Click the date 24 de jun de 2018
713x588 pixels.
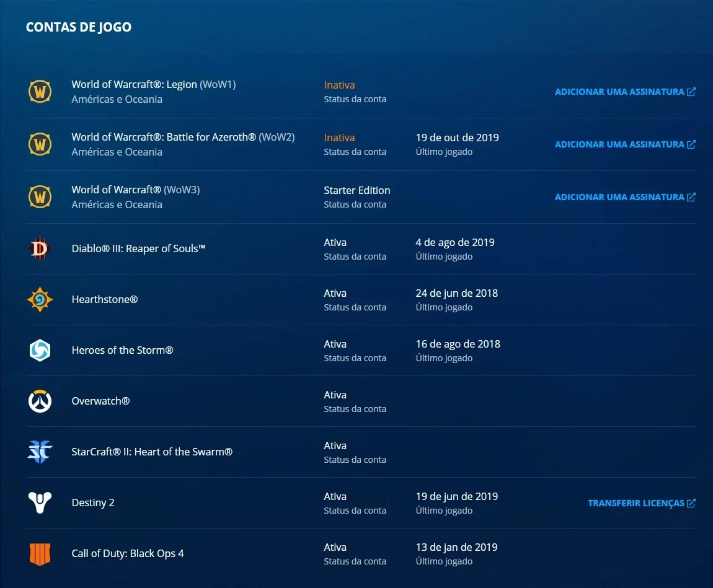tap(456, 294)
